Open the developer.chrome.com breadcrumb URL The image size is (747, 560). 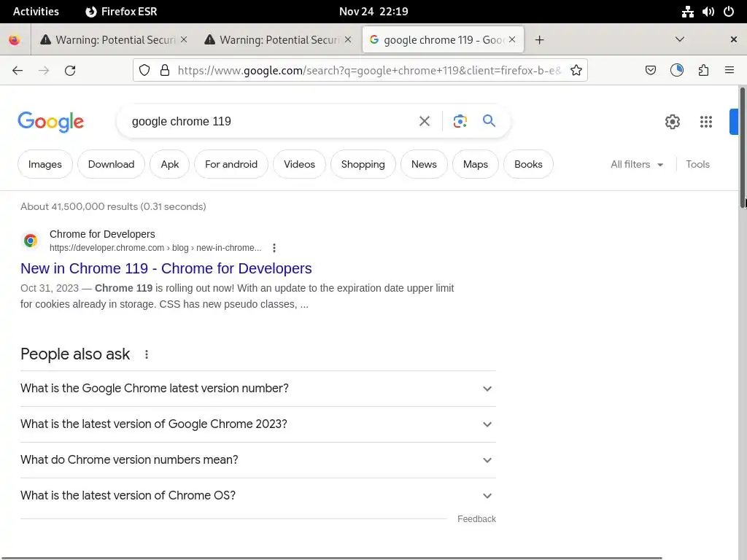[x=155, y=248]
